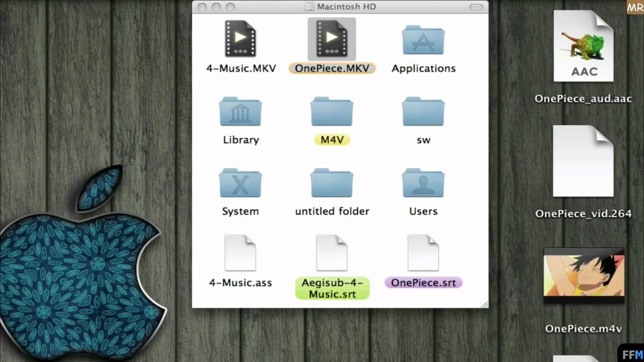The width and height of the screenshot is (644, 362).
Task: Select the 4-Music.MKV video file icon
Action: click(x=240, y=39)
